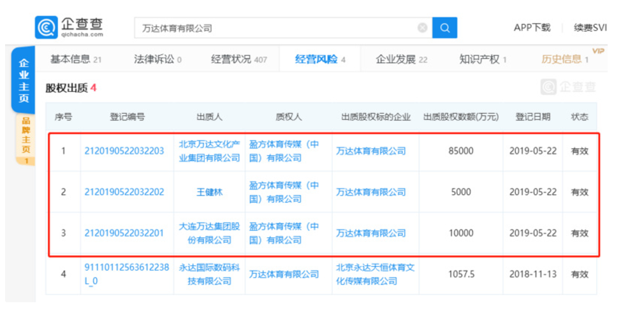644x329 pixels.
Task: Open target company 万达体育有限公司 in row 1
Action: (371, 150)
